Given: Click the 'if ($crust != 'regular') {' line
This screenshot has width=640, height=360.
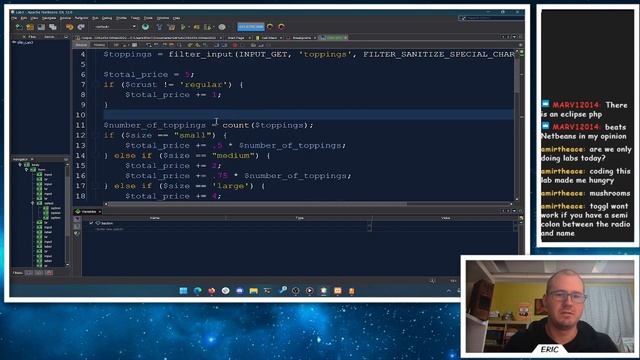Looking at the screenshot, I should click(173, 84).
